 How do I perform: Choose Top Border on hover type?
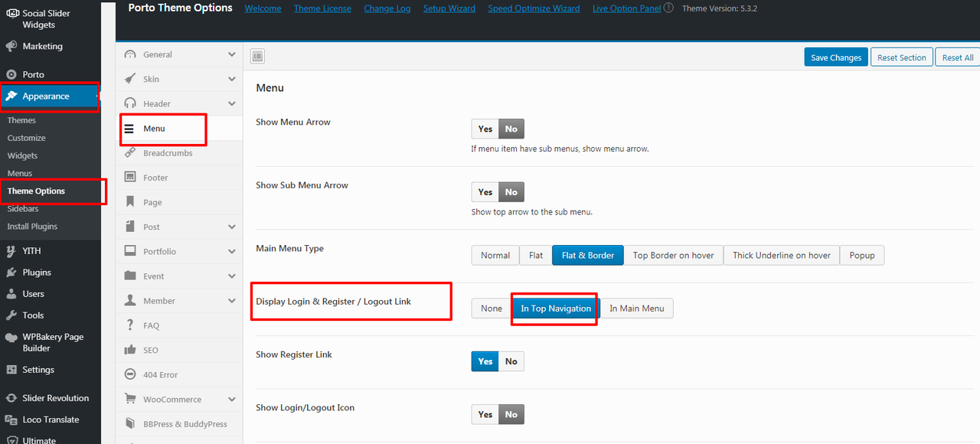[674, 255]
